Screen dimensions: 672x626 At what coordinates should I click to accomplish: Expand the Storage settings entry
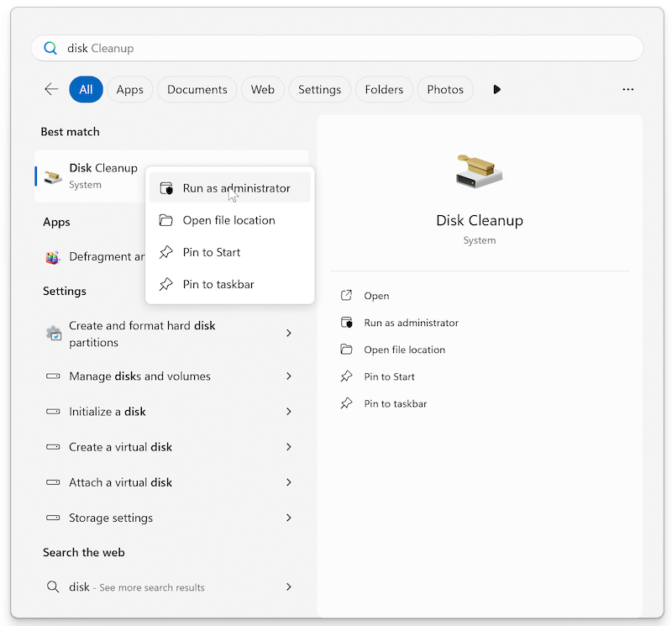(x=289, y=518)
